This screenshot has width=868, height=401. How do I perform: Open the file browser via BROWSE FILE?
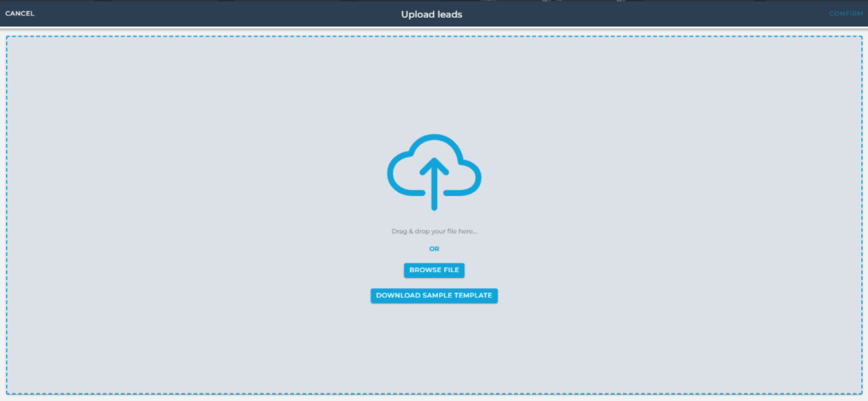[x=434, y=270]
